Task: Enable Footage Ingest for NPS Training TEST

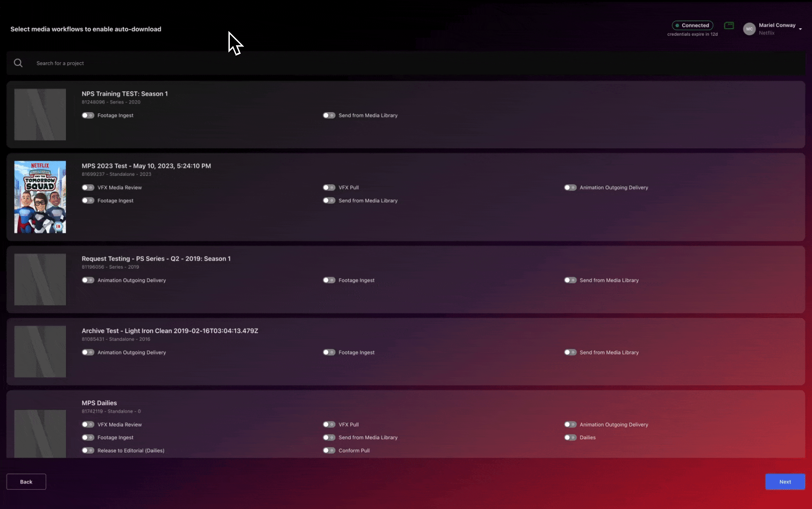Action: pyautogui.click(x=88, y=115)
